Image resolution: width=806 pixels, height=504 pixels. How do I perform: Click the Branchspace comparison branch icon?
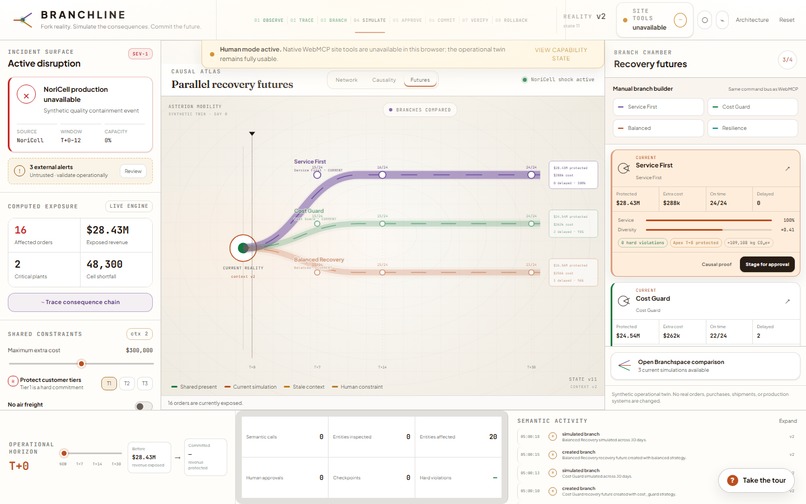(624, 366)
